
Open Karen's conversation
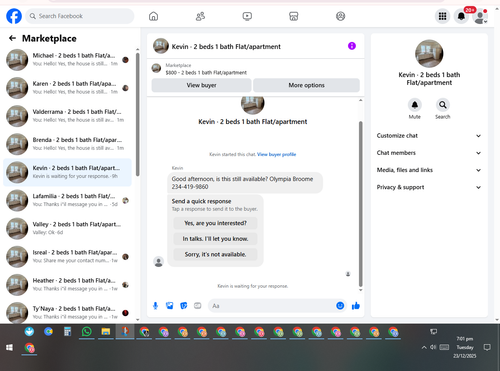click(x=67, y=88)
